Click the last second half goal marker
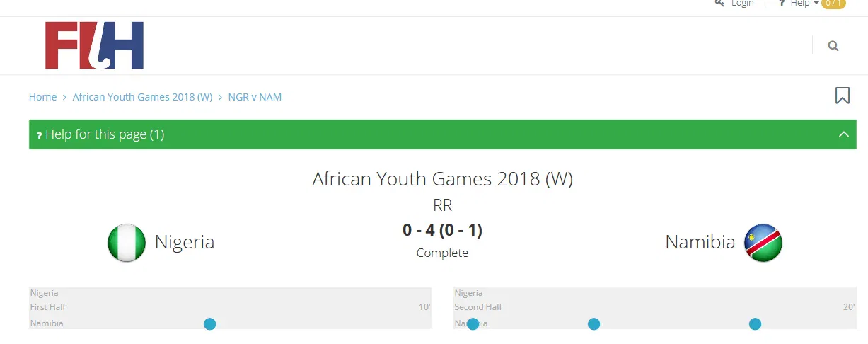868x344 pixels. [x=755, y=324]
